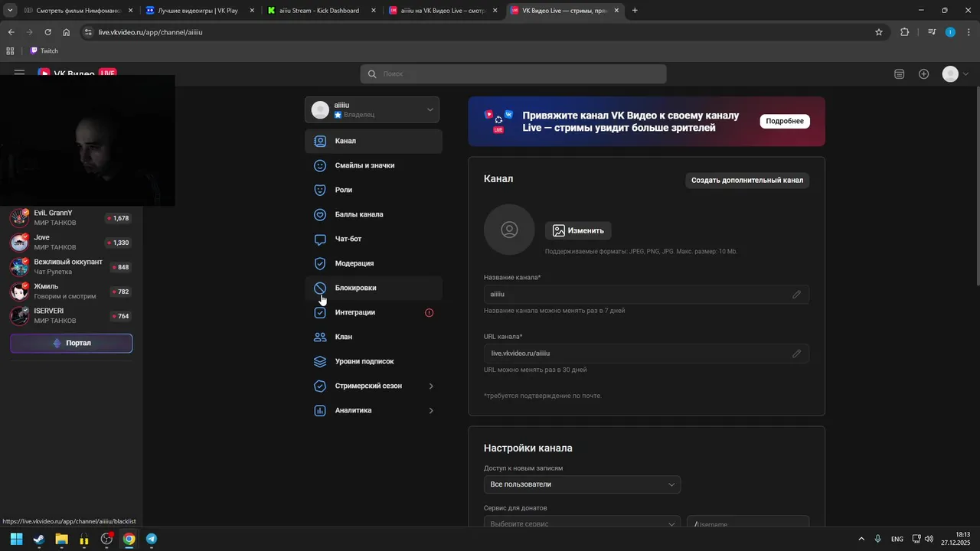Click browser back arrow
Viewport: 980px width, 551px height.
click(x=11, y=32)
